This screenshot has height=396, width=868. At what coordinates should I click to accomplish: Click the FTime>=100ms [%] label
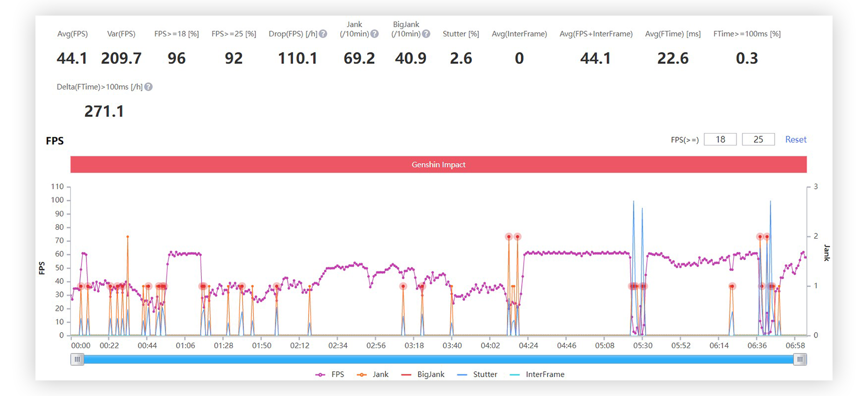tap(747, 34)
